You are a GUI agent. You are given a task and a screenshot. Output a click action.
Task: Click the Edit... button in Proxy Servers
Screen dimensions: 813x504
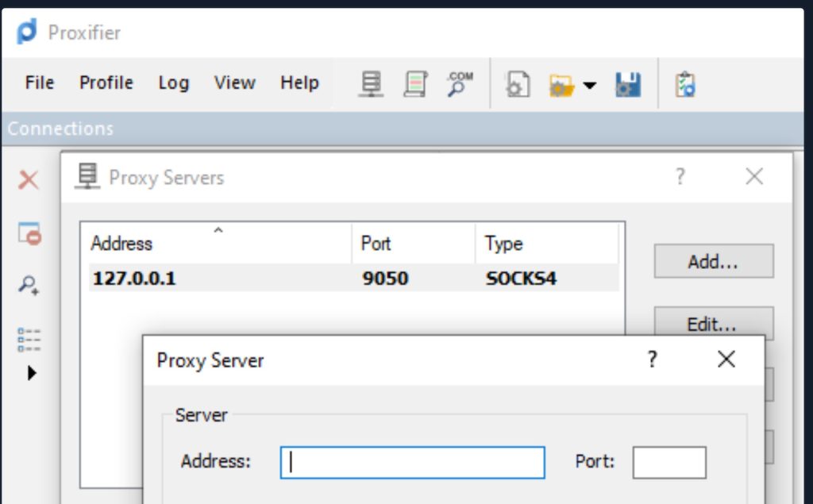click(x=714, y=324)
